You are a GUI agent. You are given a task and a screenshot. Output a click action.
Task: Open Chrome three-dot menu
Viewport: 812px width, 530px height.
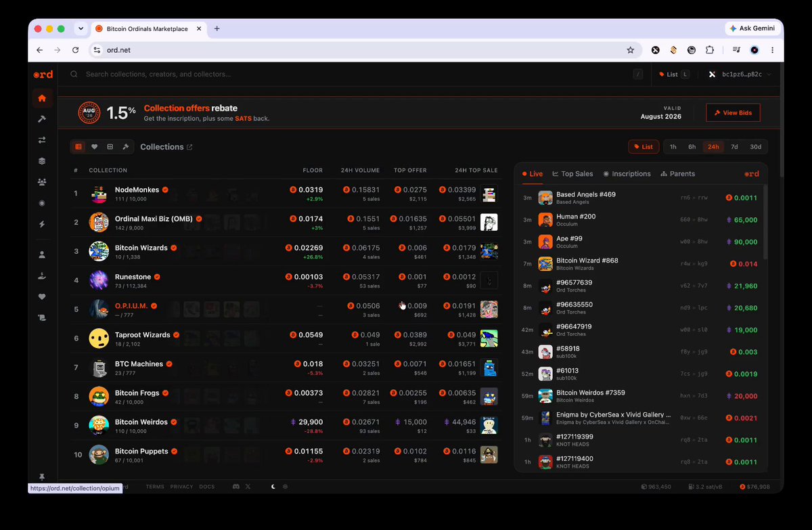[x=772, y=50]
